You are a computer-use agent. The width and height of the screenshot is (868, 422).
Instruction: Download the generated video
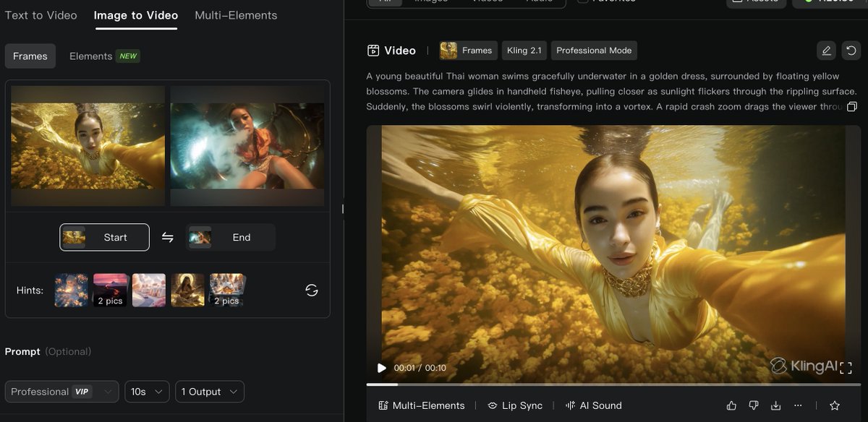pyautogui.click(x=776, y=405)
